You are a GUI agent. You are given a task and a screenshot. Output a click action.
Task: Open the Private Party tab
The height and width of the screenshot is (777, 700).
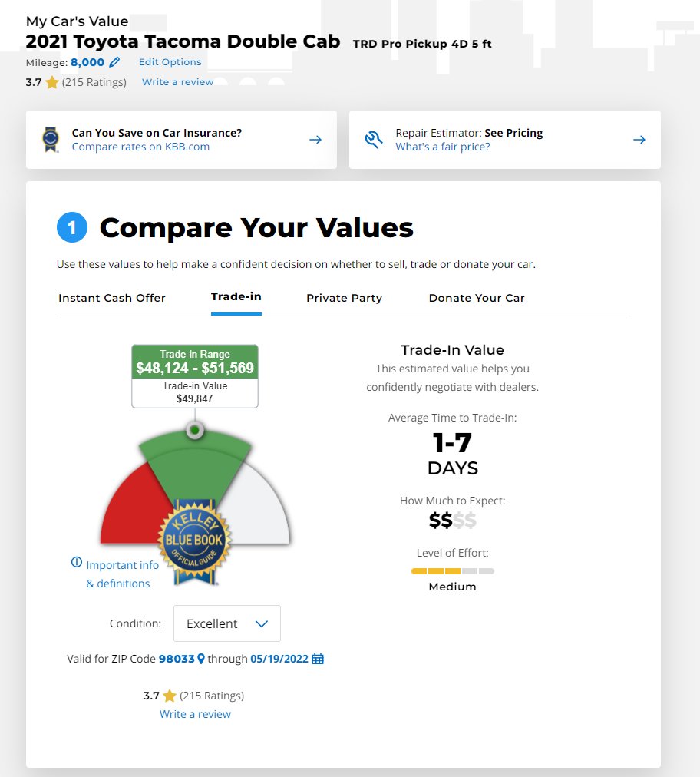345,298
